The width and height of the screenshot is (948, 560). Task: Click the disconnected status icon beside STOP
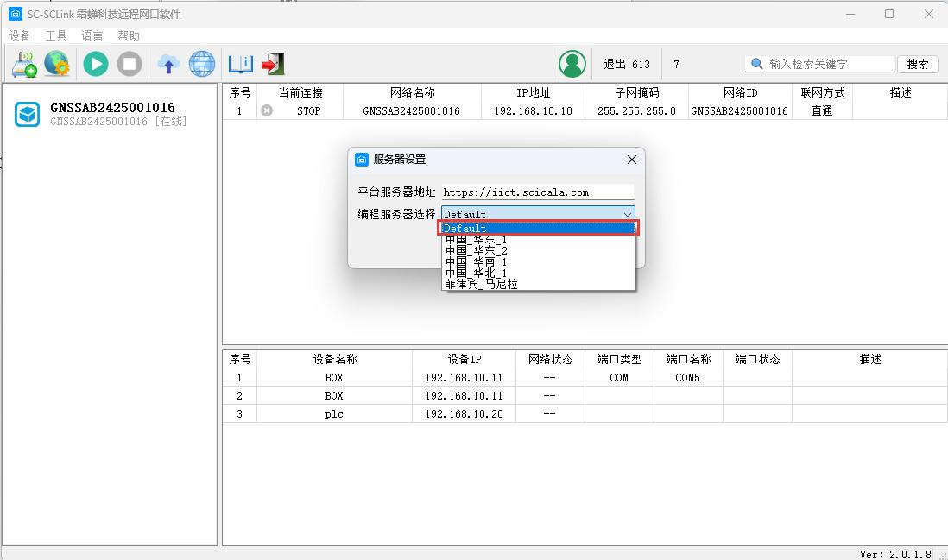pyautogui.click(x=267, y=110)
